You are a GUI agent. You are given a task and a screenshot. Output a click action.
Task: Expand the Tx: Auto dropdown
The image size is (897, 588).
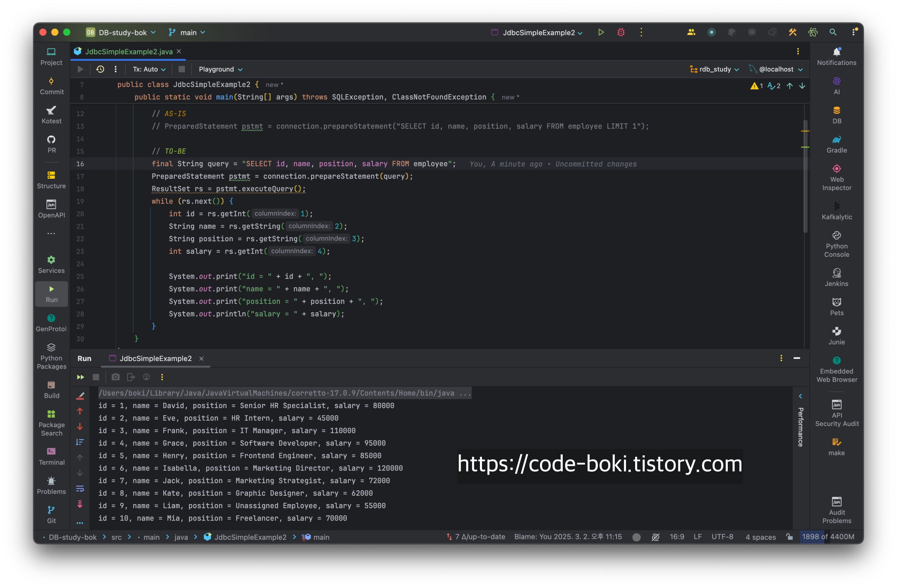[149, 69]
